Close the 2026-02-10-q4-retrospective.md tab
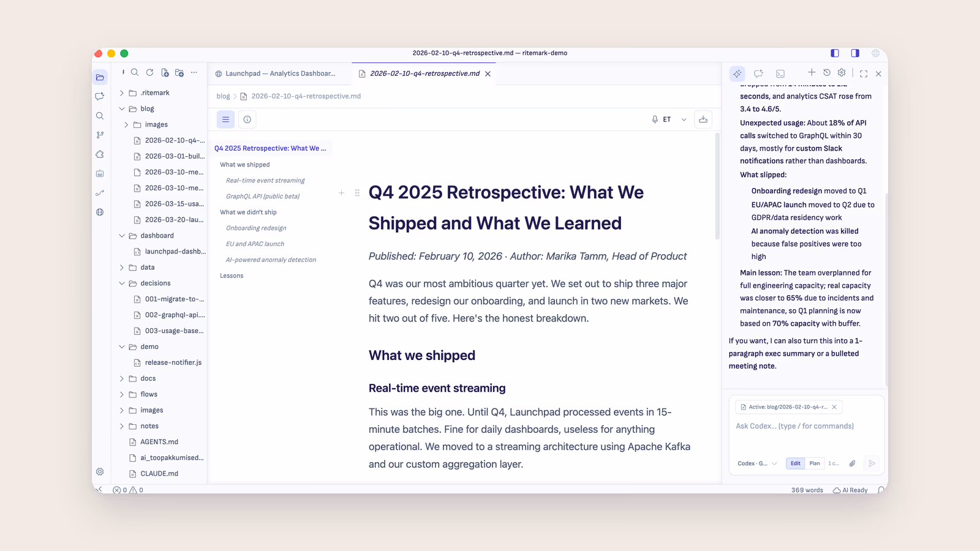 coord(488,73)
